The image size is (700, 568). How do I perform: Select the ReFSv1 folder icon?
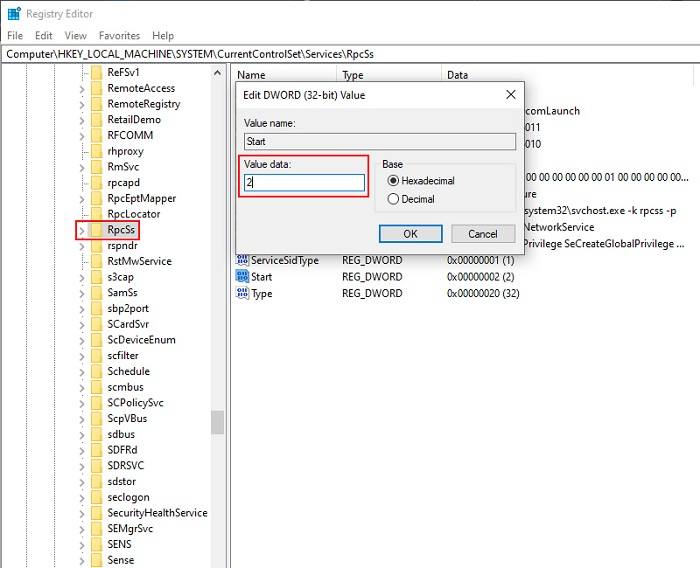(96, 72)
